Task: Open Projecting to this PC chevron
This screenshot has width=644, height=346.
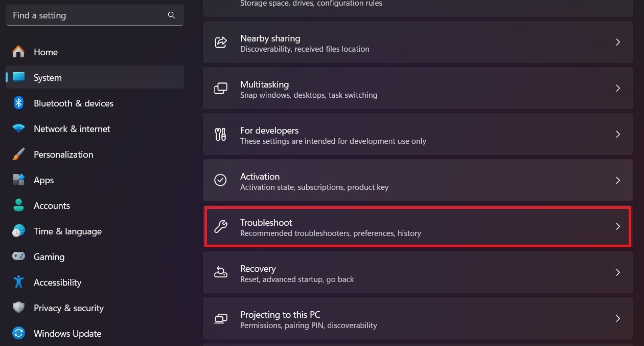Action: (618, 318)
